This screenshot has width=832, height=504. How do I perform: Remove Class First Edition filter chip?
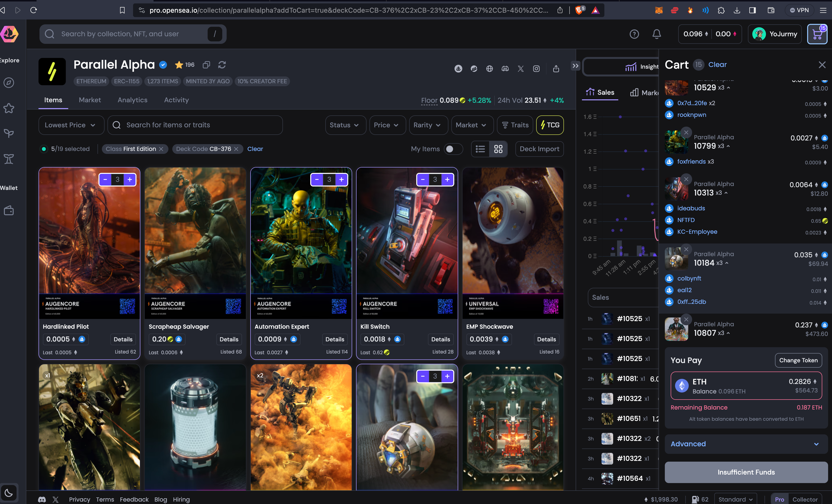click(161, 149)
